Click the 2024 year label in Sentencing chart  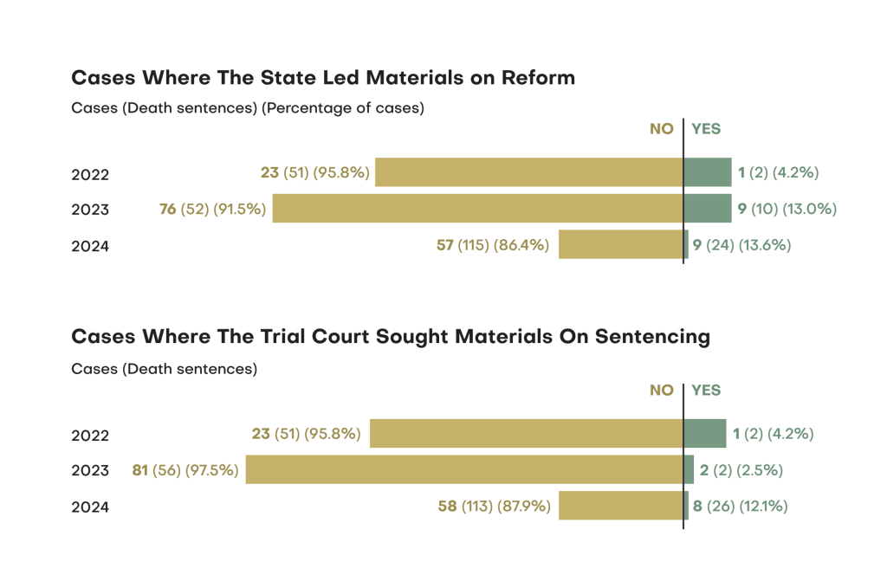tap(90, 507)
